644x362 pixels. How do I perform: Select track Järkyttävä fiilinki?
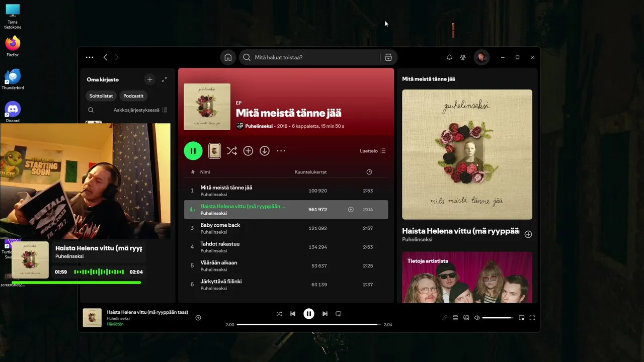(286, 285)
